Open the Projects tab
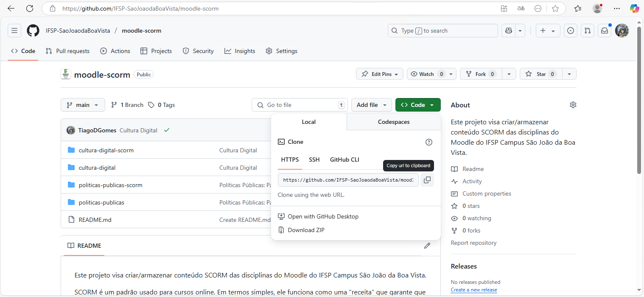Image resolution: width=644 pixels, height=297 pixels. click(156, 51)
